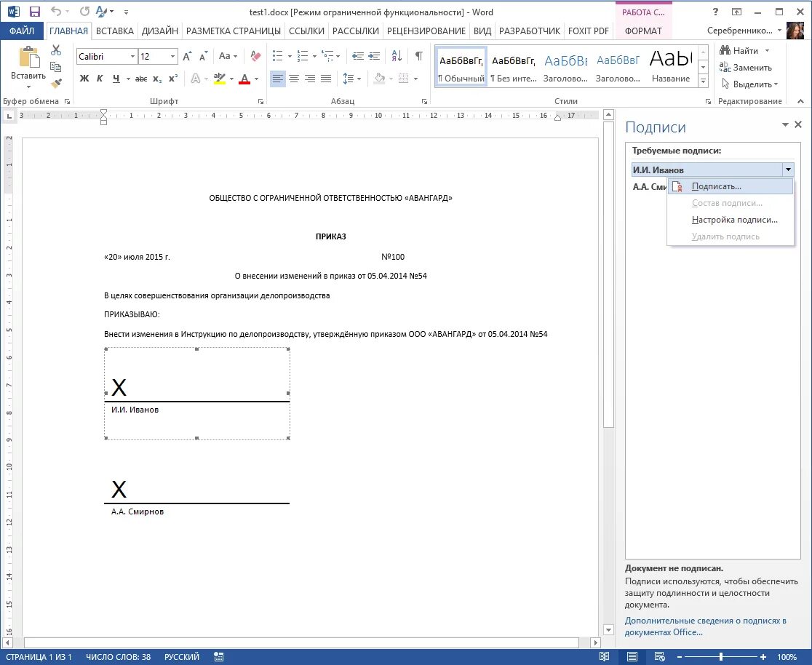Switch to the ВСТАВКА tab

115,31
